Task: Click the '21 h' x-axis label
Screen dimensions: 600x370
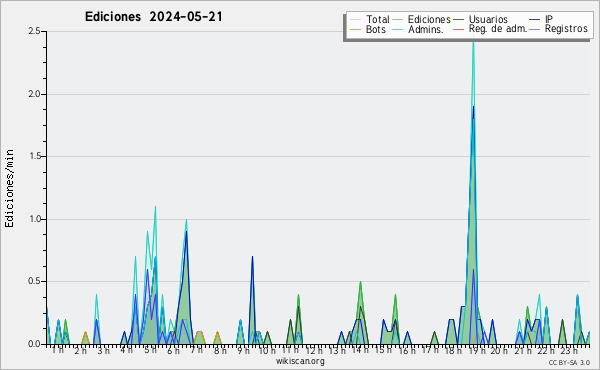Action: click(523, 350)
